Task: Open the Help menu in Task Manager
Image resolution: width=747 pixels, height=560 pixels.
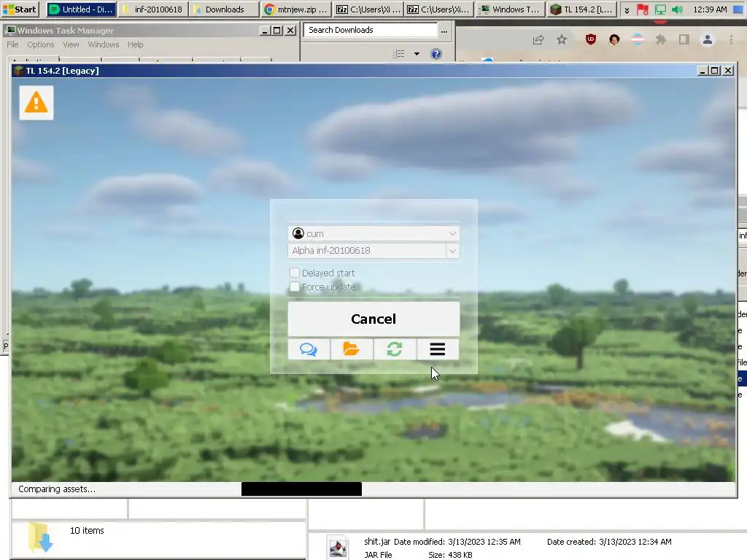Action: click(135, 44)
